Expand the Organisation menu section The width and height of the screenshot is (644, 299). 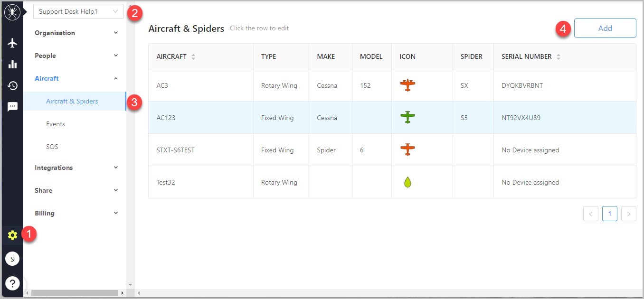[76, 33]
